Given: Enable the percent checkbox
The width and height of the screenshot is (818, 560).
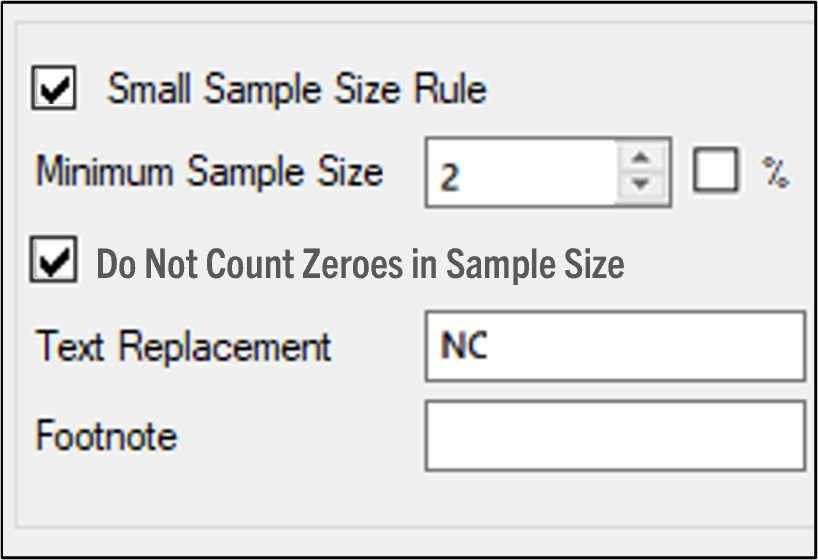Looking at the screenshot, I should point(717,172).
